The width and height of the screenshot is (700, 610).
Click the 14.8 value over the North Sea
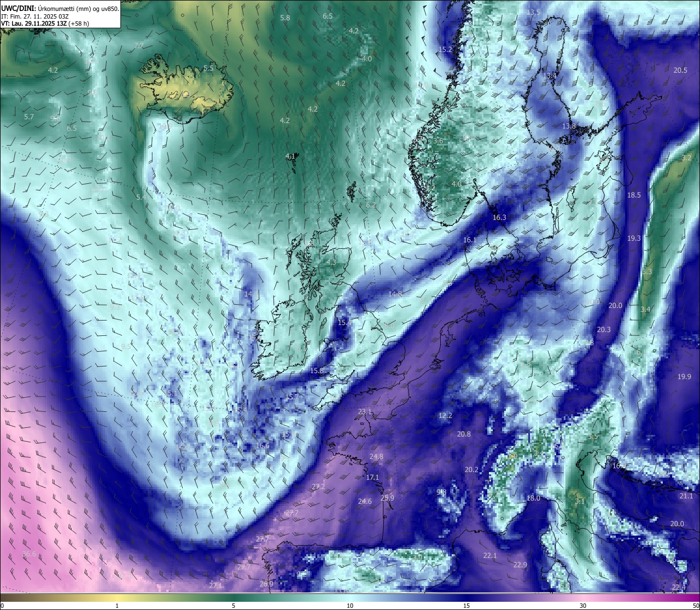(395, 294)
